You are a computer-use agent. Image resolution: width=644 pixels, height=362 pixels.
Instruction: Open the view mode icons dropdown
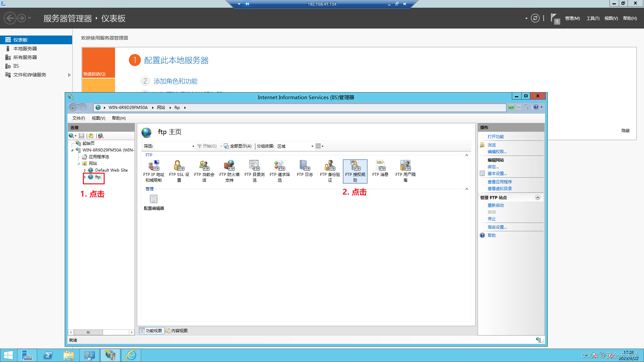[x=320, y=146]
